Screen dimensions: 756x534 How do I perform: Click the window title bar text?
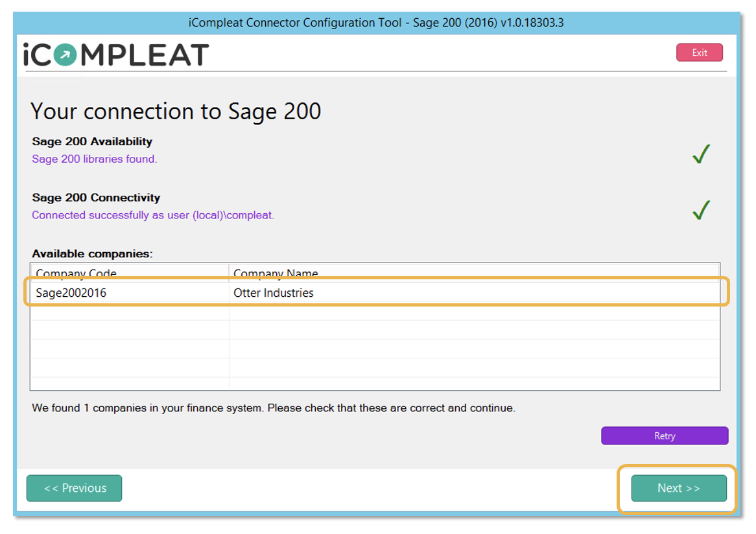pos(376,23)
